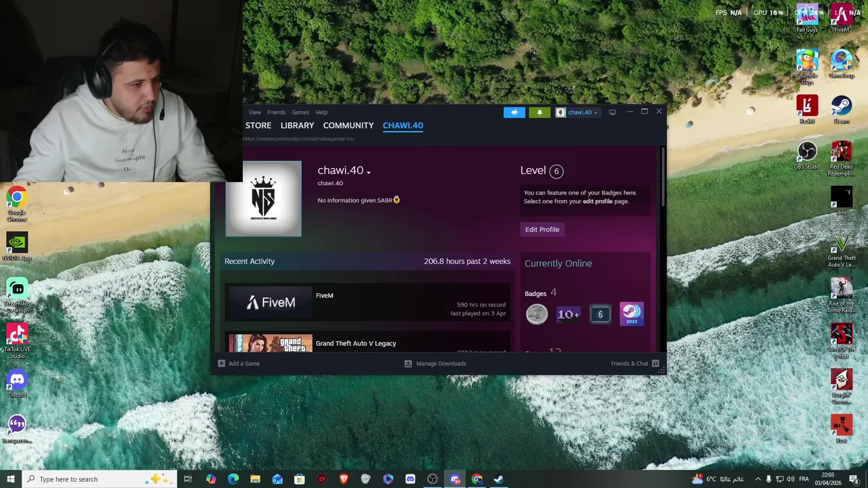Click the taskbar weather widget

pyautogui.click(x=717, y=479)
